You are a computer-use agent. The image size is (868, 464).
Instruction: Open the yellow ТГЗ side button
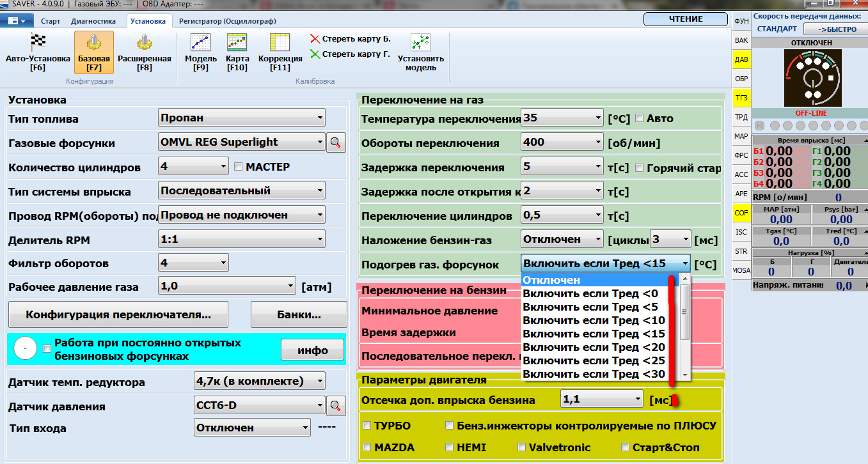coord(741,98)
